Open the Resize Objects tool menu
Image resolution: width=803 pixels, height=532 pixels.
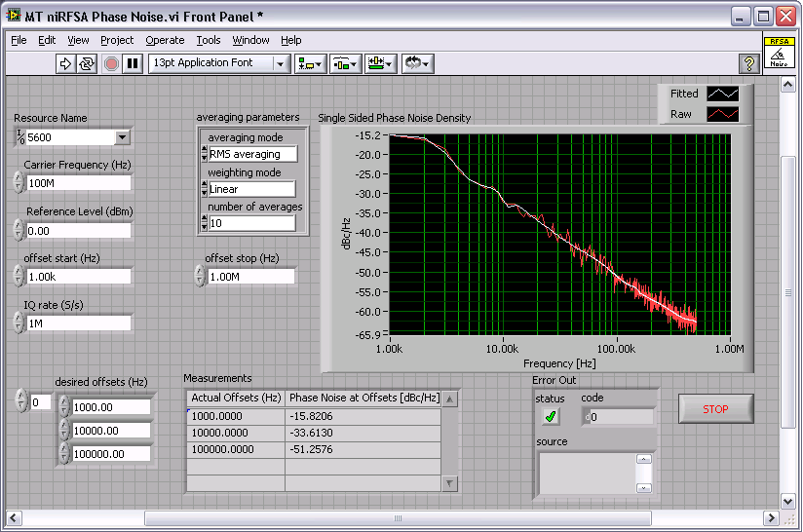tap(380, 63)
